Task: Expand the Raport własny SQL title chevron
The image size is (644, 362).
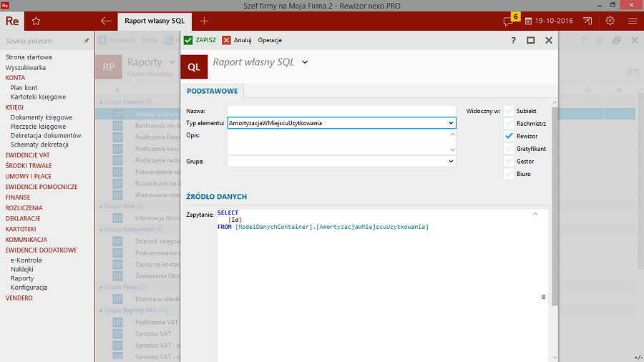Action: pos(305,62)
